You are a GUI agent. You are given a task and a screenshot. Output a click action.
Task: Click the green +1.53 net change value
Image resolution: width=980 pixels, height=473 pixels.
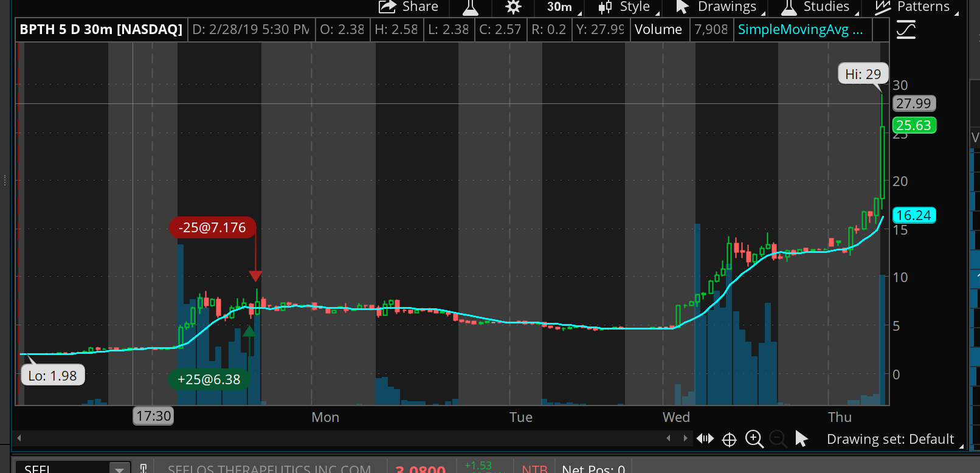[x=478, y=465]
